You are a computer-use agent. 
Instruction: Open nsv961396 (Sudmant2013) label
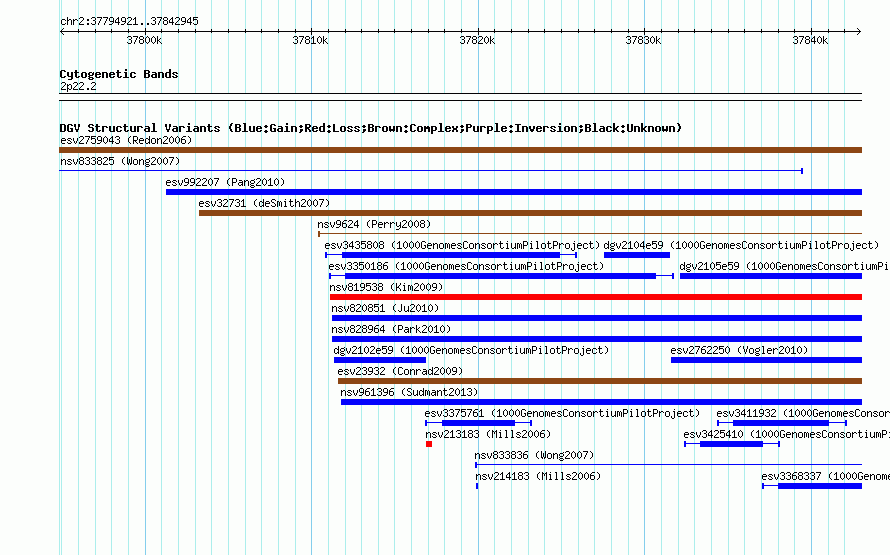click(x=409, y=392)
